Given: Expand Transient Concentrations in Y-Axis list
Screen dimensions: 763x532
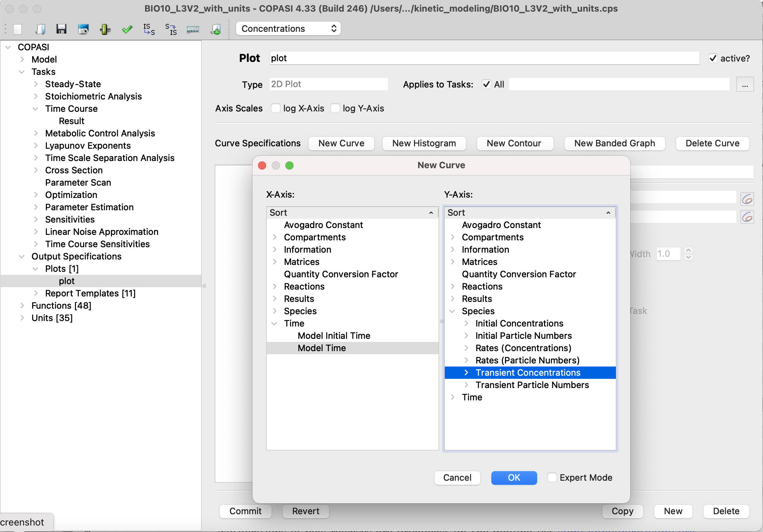Looking at the screenshot, I should click(x=466, y=373).
